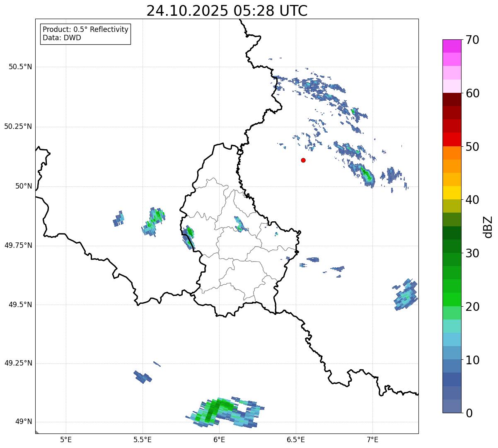Click the colorbar tick label "0"

tap(469, 413)
